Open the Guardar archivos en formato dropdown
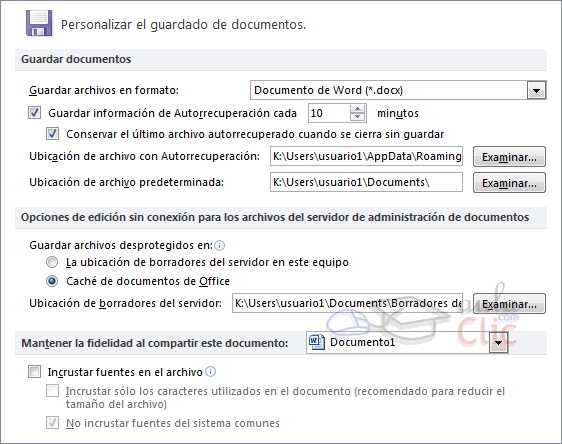The height and width of the screenshot is (444, 562). point(536,90)
